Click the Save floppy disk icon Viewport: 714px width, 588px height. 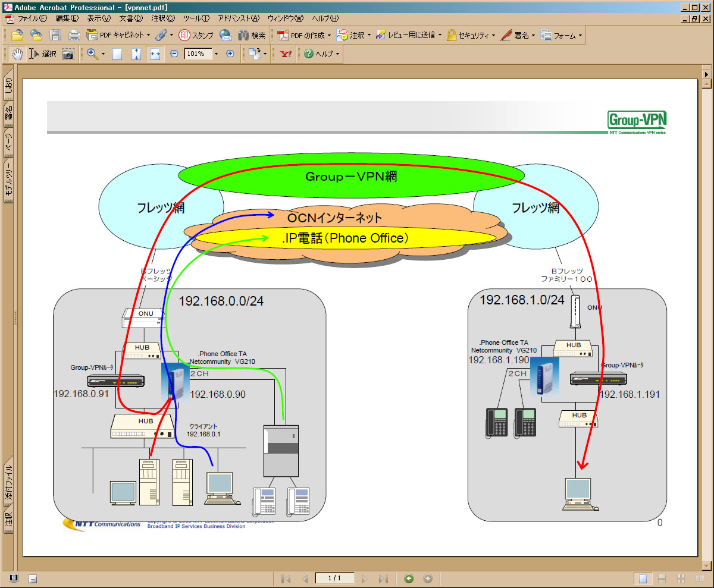click(55, 35)
